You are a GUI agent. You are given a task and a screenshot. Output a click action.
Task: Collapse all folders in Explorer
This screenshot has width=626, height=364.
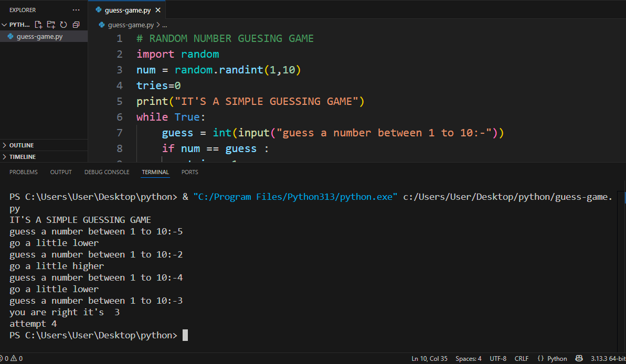pyautogui.click(x=76, y=25)
